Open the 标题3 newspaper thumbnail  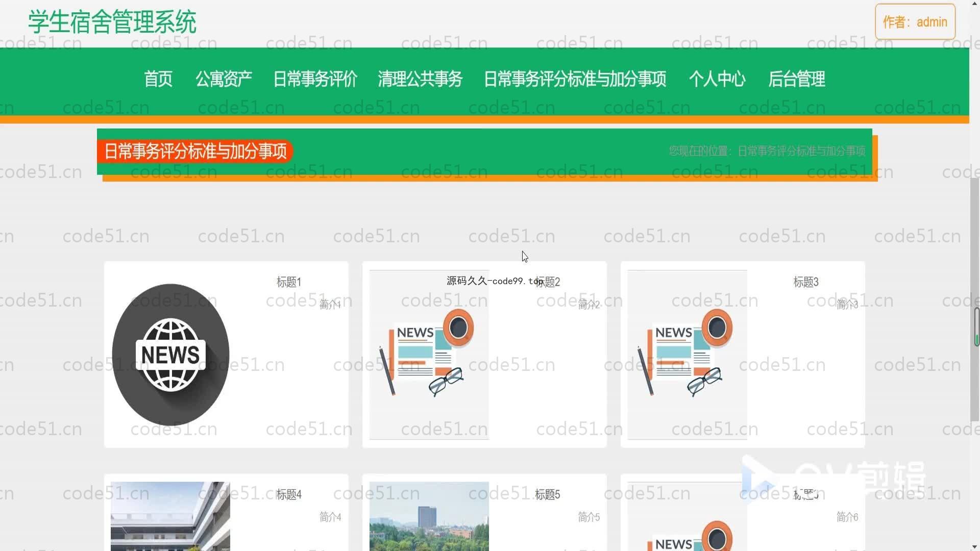[x=688, y=355]
